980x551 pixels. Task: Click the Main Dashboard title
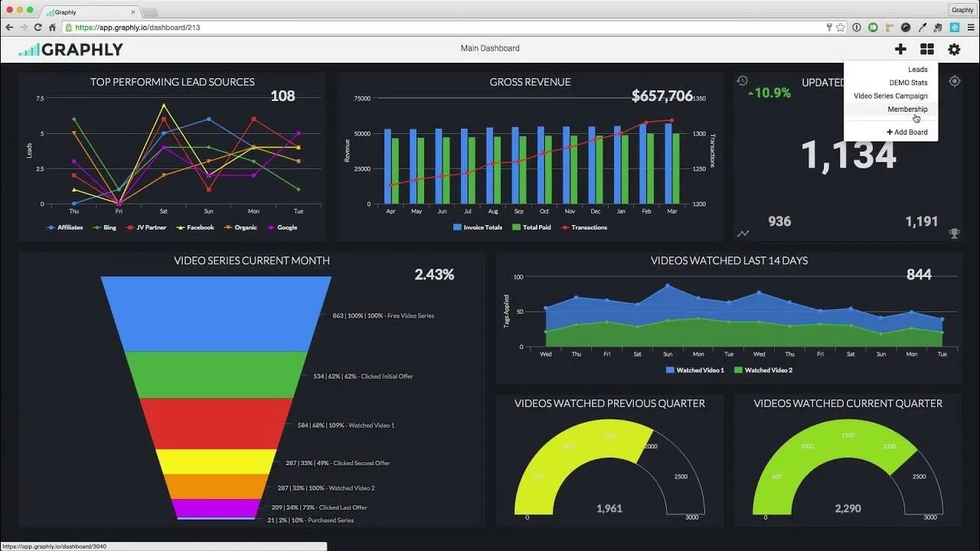(490, 48)
